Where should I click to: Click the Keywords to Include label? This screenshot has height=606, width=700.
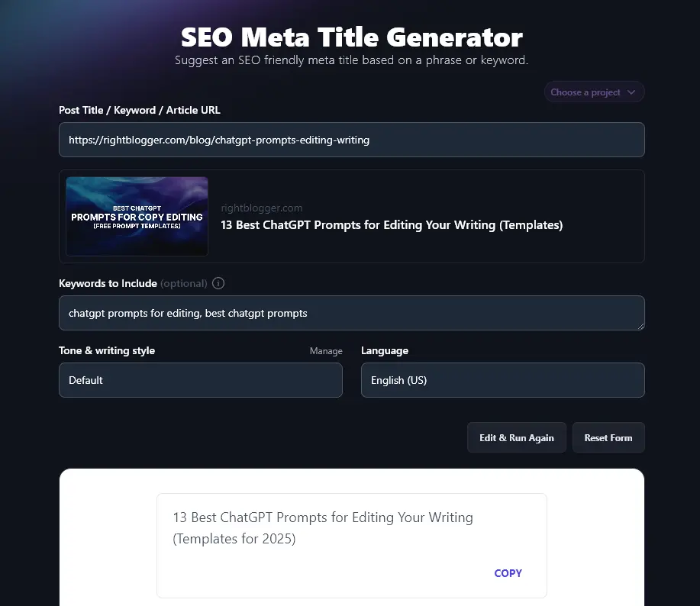[x=108, y=283]
